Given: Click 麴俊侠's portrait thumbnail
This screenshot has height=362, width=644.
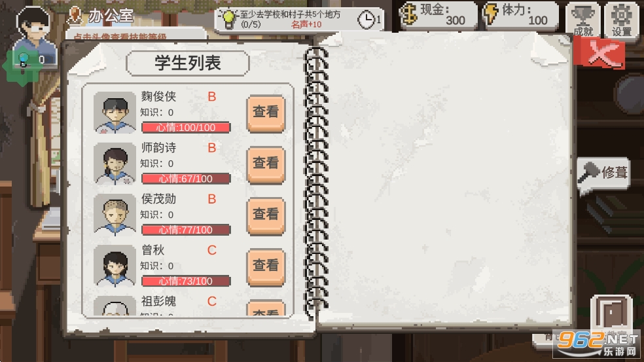Looking at the screenshot, I should click(115, 112).
